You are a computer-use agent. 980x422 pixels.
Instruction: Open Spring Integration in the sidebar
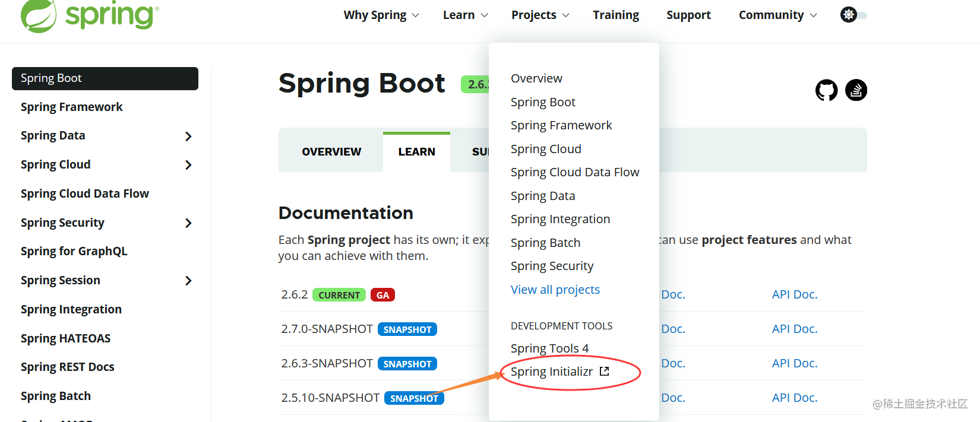(x=71, y=309)
